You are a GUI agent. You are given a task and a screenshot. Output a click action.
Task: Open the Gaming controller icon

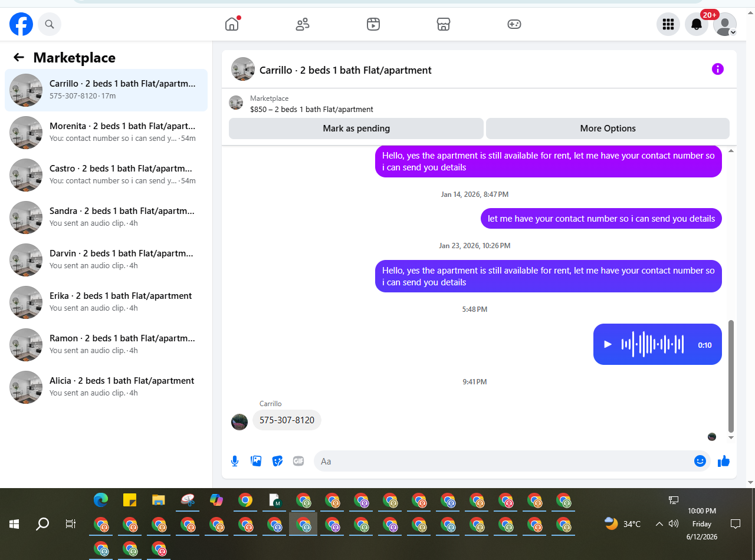point(514,24)
